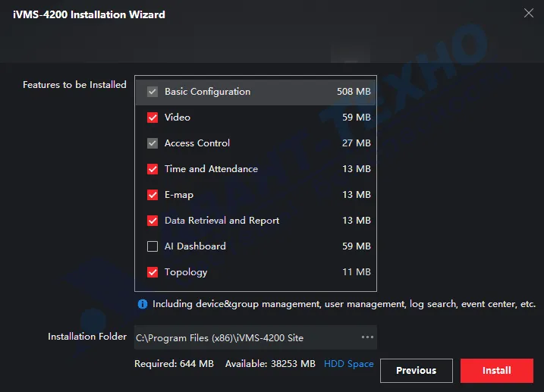The width and height of the screenshot is (544, 392).
Task: Click the grayed Access Control checkbox
Action: (153, 143)
